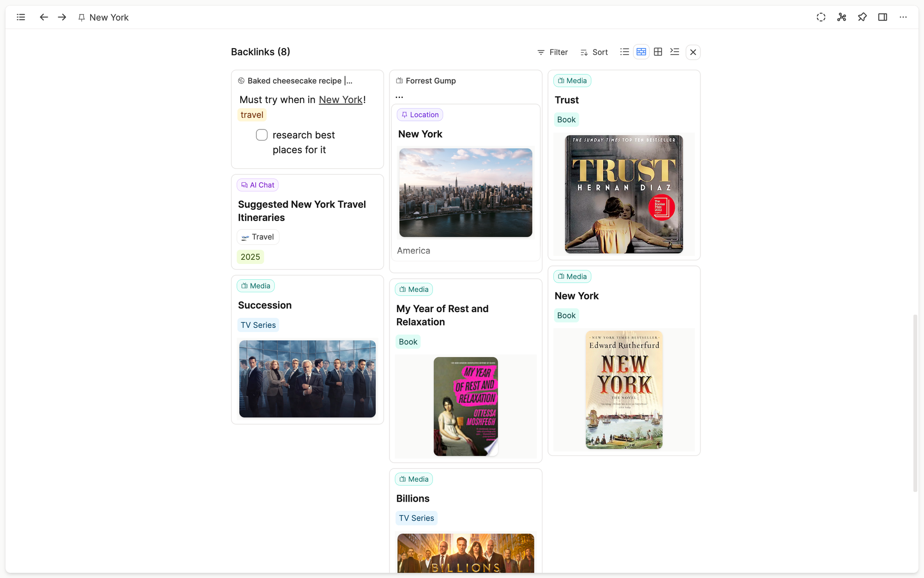Toggle the research checkbox for cheesecake

click(x=261, y=135)
